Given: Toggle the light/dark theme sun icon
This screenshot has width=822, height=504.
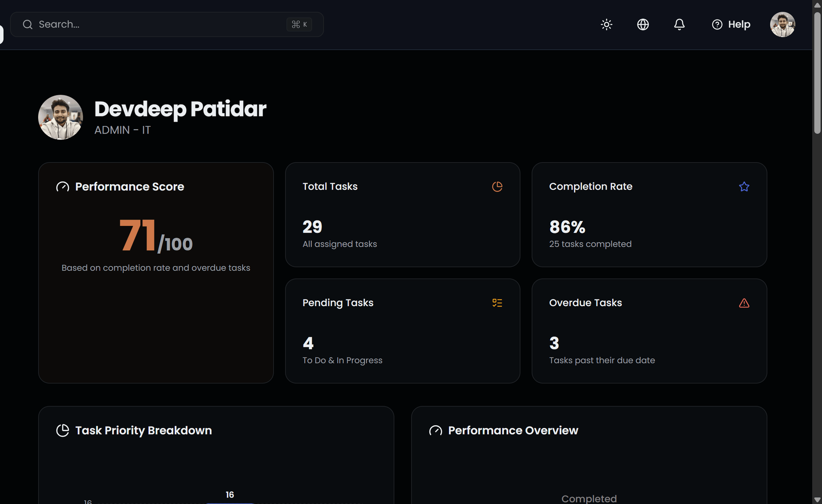Looking at the screenshot, I should [606, 24].
